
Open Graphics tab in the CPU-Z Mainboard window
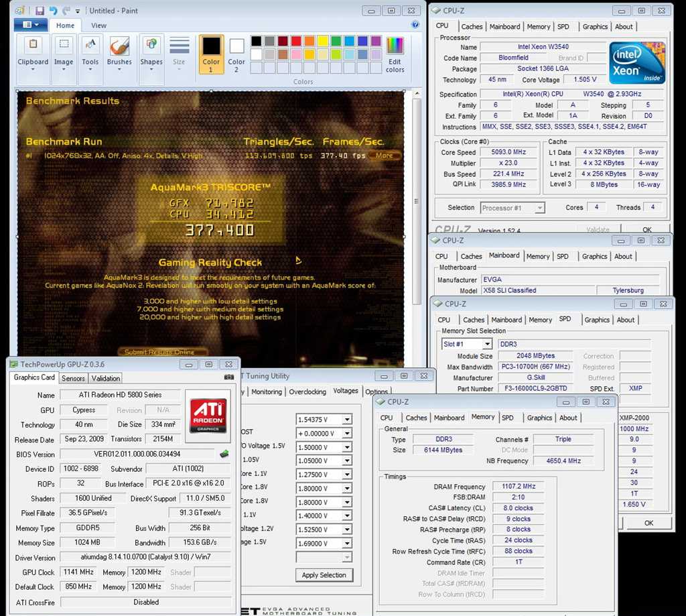[595, 257]
